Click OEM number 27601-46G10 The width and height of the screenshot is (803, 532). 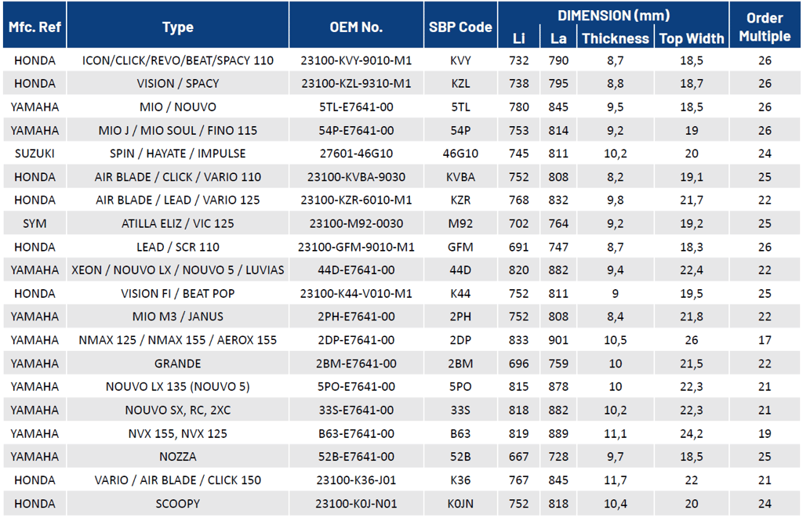point(356,154)
